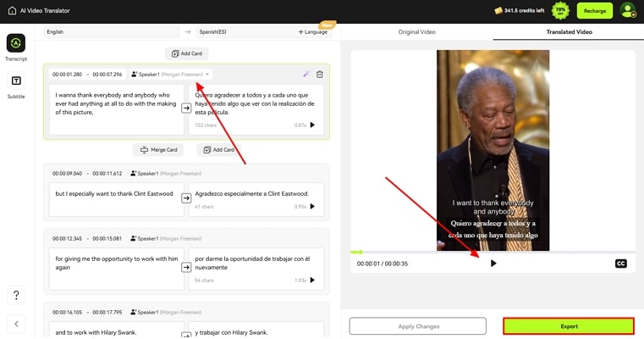
Task: Click the 00:00:09.040 timestamp
Action: [68, 174]
